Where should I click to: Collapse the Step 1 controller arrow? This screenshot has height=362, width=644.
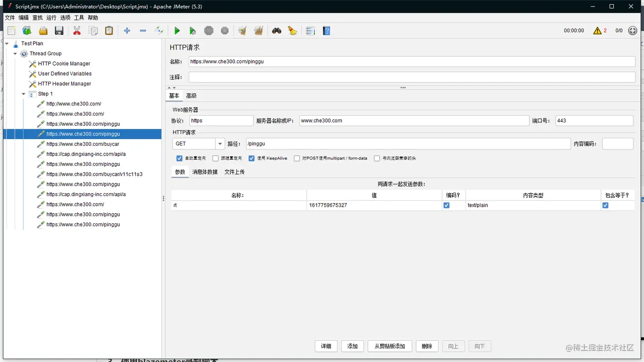click(23, 94)
